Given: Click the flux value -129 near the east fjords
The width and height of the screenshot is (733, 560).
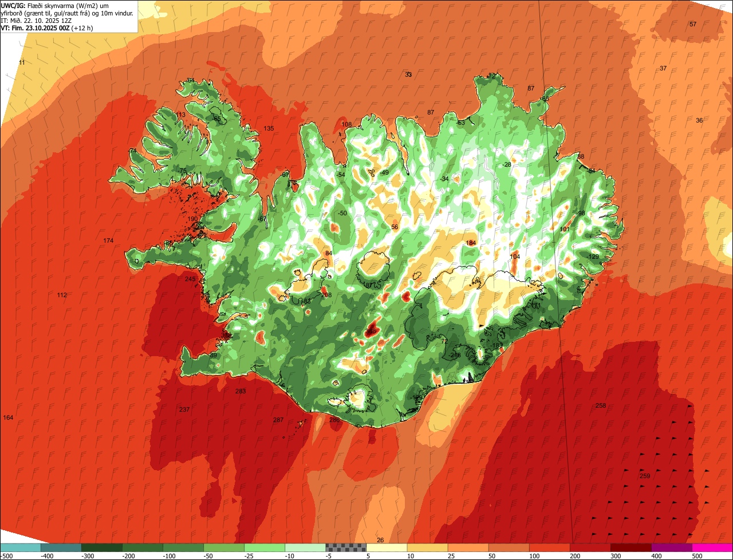Looking at the screenshot, I should (593, 257).
